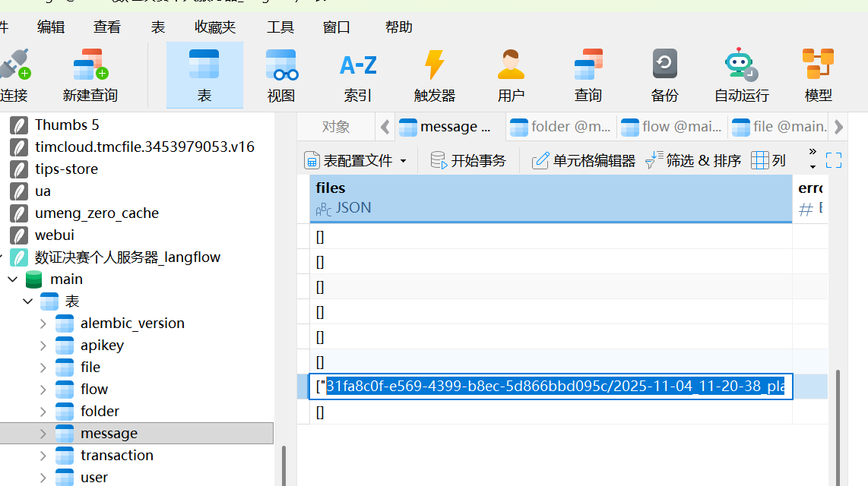Select the 表 (Table) toolbar button

204,75
